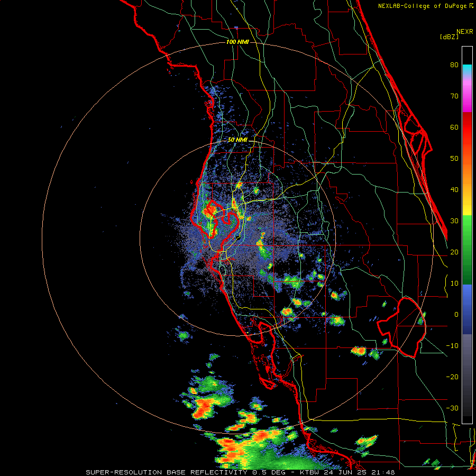Select the -30 value on the dBZ scale
The width and height of the screenshot is (476, 476).
452,408
